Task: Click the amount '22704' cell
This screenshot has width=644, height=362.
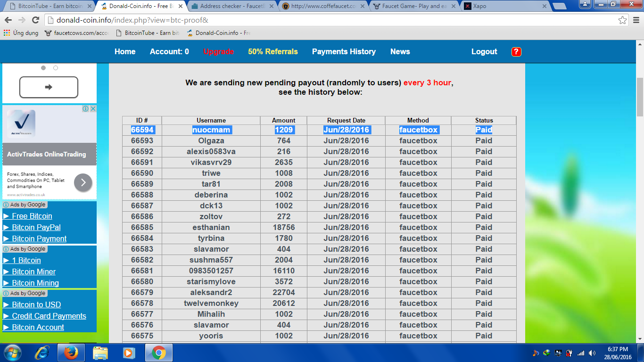Action: pyautogui.click(x=284, y=292)
